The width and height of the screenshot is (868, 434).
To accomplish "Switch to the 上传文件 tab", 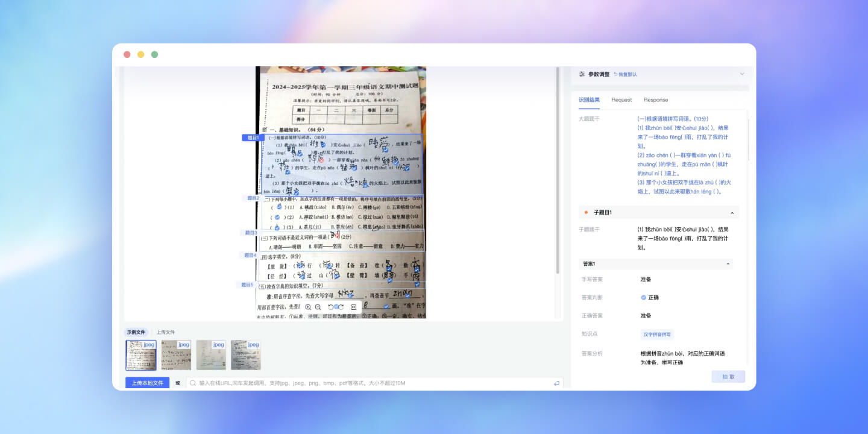I will [x=166, y=332].
